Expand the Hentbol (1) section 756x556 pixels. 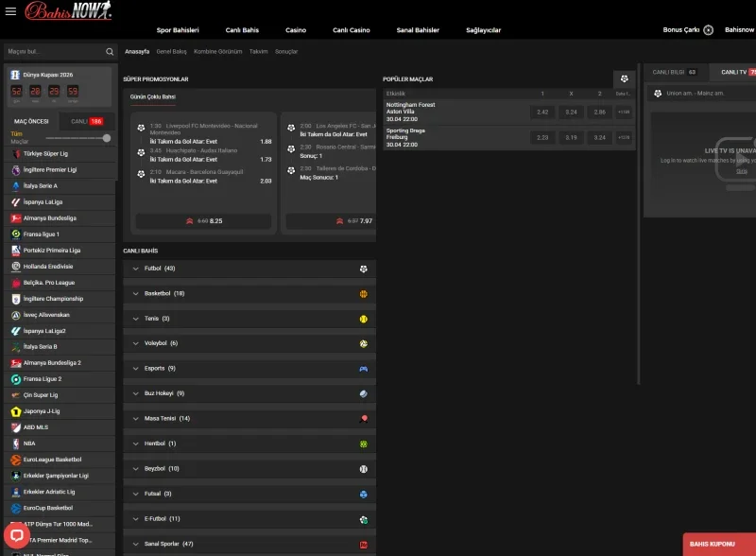249,444
